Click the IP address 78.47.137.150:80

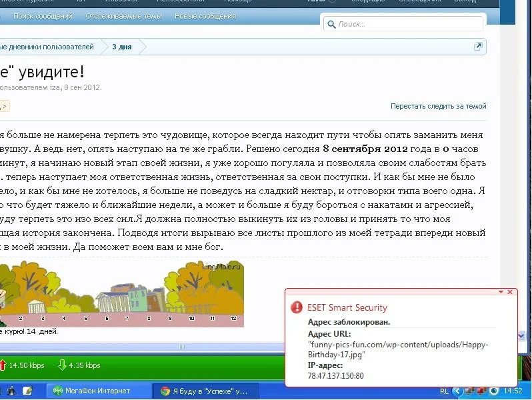click(335, 375)
